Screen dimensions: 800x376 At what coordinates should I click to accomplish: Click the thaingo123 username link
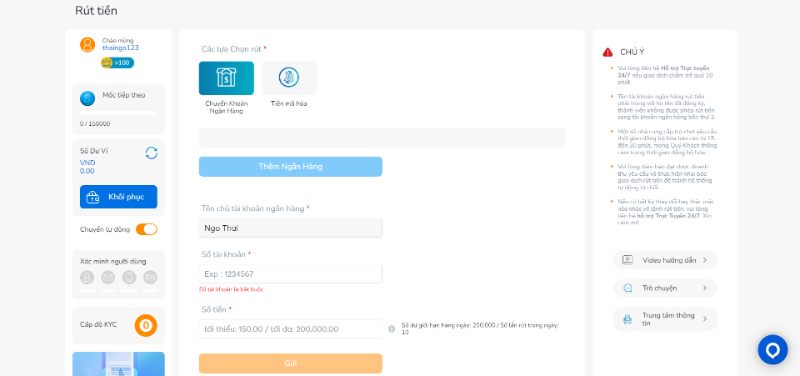pos(120,48)
